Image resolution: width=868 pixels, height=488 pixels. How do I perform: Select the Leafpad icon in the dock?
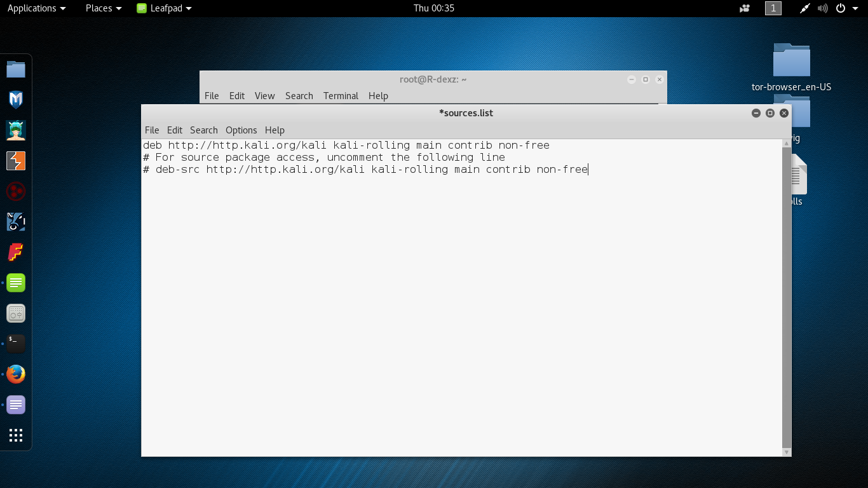pos(15,283)
